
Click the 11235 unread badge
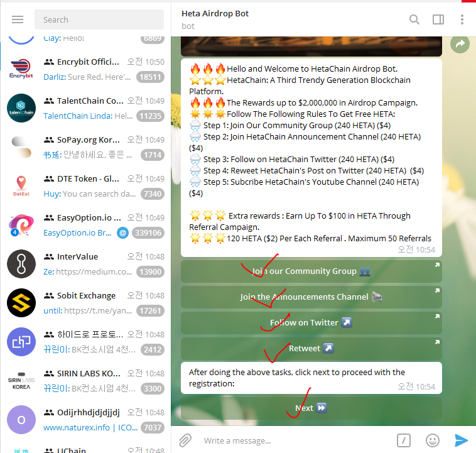point(150,116)
